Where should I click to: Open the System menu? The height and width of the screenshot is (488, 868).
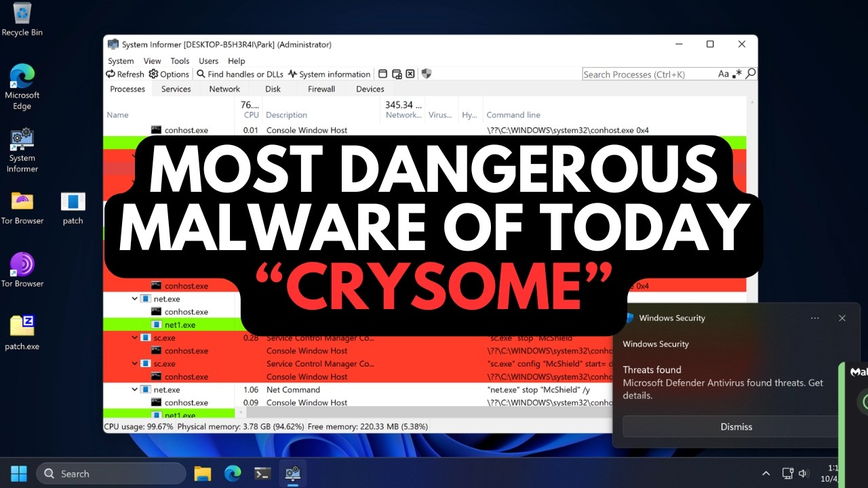tap(121, 61)
